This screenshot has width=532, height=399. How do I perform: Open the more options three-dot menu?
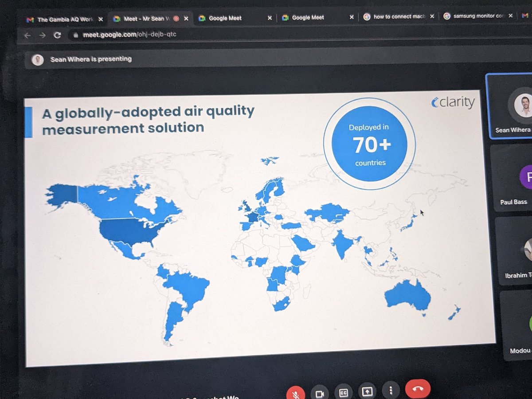(391, 391)
